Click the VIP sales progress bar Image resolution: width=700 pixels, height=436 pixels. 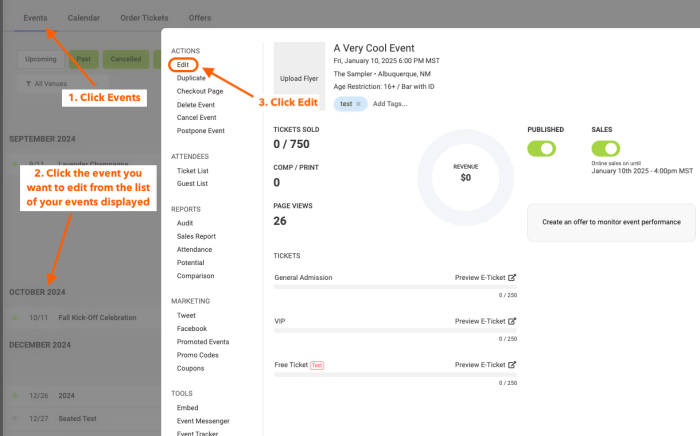point(395,331)
